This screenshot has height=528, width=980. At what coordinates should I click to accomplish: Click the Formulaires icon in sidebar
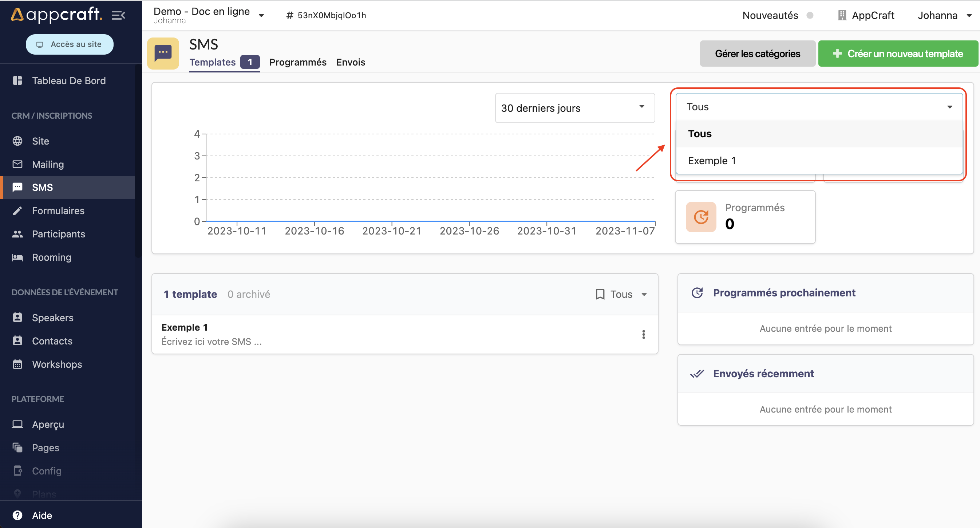pos(17,211)
